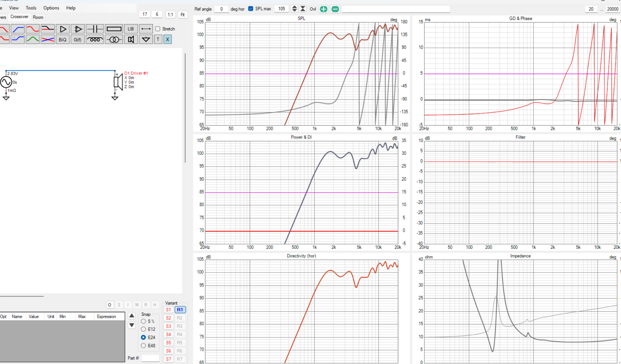Click the 'D1 Driver #1' label in the schematic

(136, 73)
